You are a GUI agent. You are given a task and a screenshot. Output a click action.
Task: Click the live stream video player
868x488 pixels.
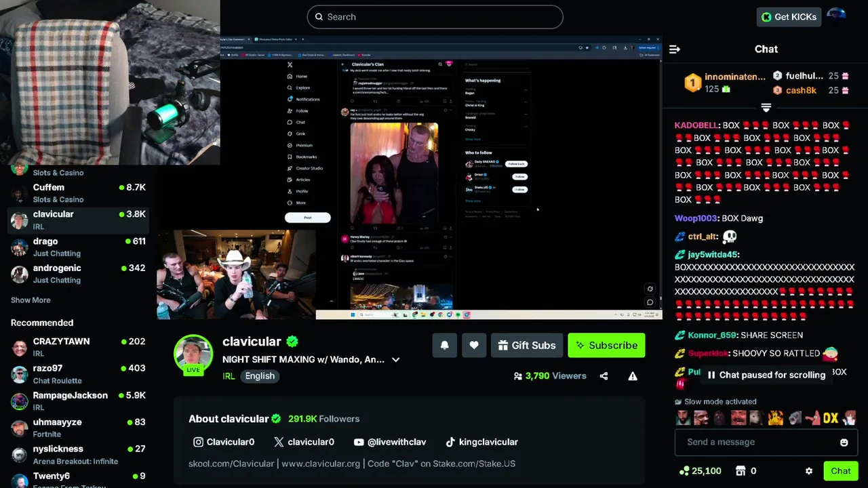[x=410, y=178]
